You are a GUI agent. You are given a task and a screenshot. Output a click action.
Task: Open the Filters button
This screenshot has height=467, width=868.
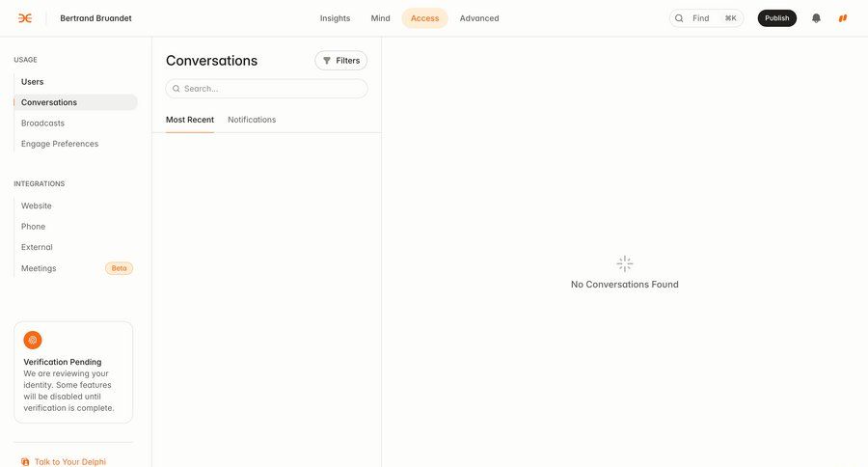click(341, 61)
